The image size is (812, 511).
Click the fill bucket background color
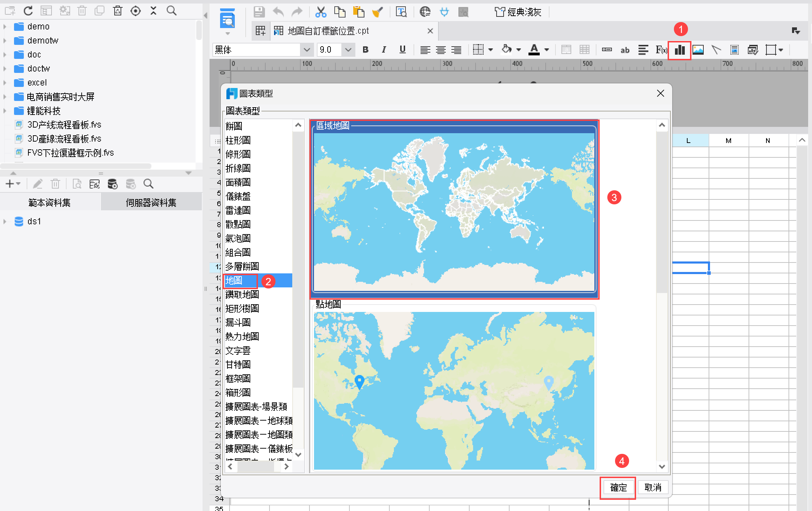tap(506, 49)
